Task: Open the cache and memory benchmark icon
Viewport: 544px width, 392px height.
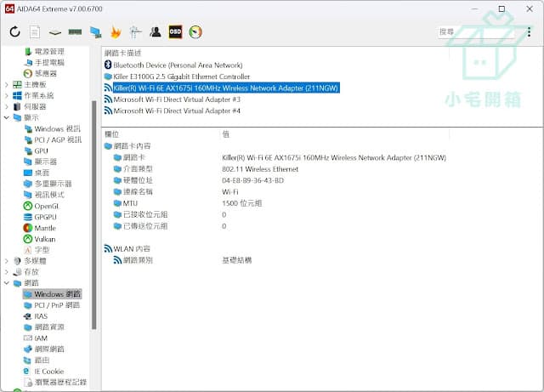Action: (75, 32)
